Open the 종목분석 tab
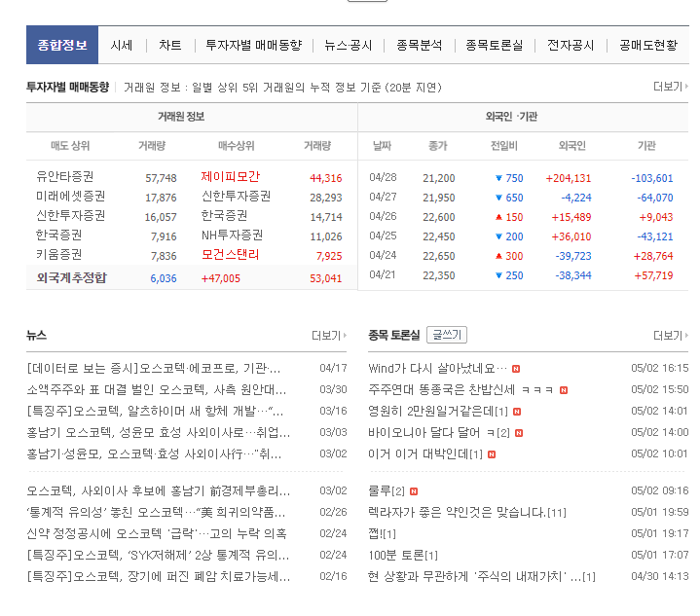 point(420,45)
